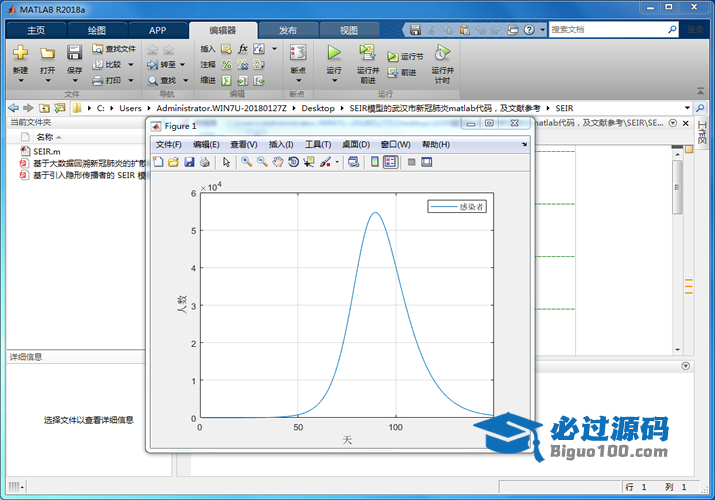Screen dimensions: 715x500
Task: Switch to the 绘图 tab
Action: point(97,30)
